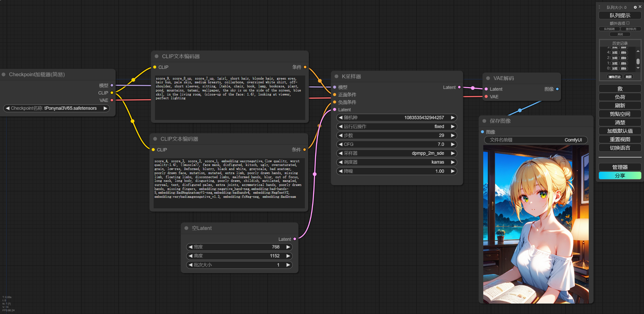Click the 救 (save) menu button
This screenshot has width=644, height=314.
pos(620,89)
